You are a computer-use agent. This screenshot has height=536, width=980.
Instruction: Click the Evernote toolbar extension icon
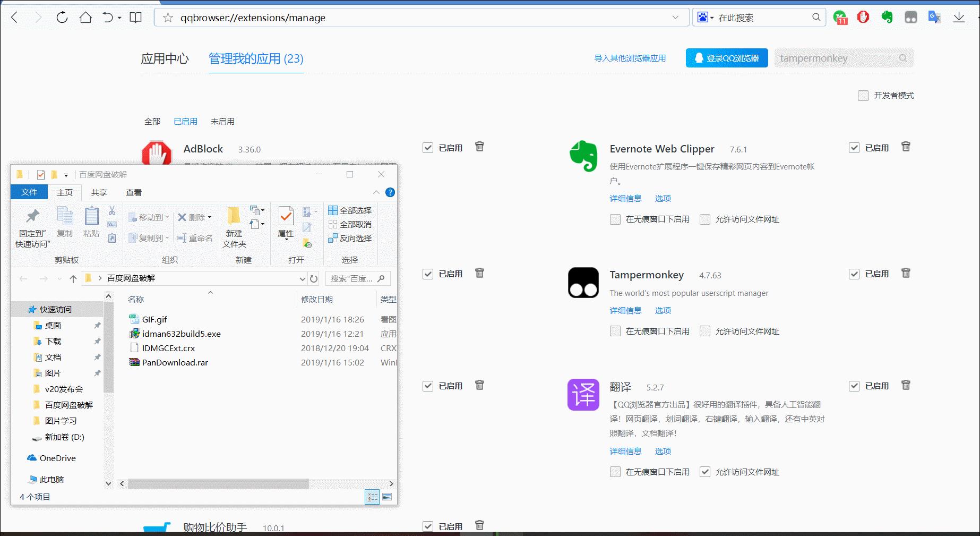point(887,18)
